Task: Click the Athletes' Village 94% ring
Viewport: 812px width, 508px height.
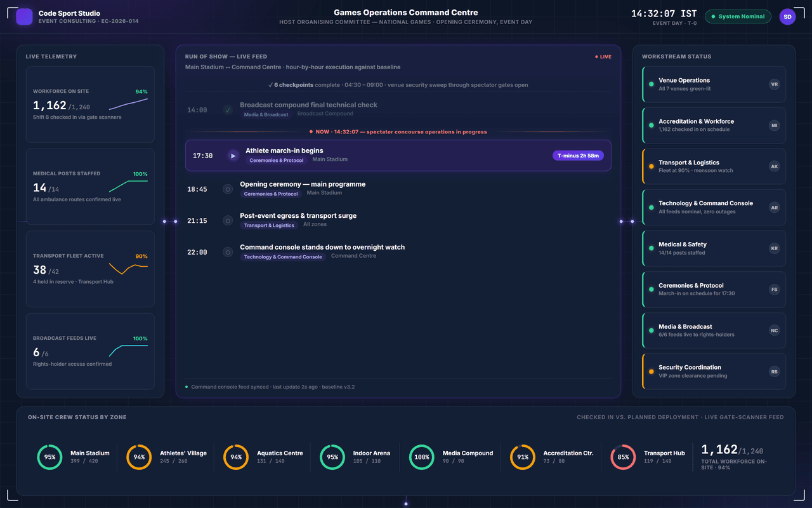Action: pyautogui.click(x=139, y=457)
